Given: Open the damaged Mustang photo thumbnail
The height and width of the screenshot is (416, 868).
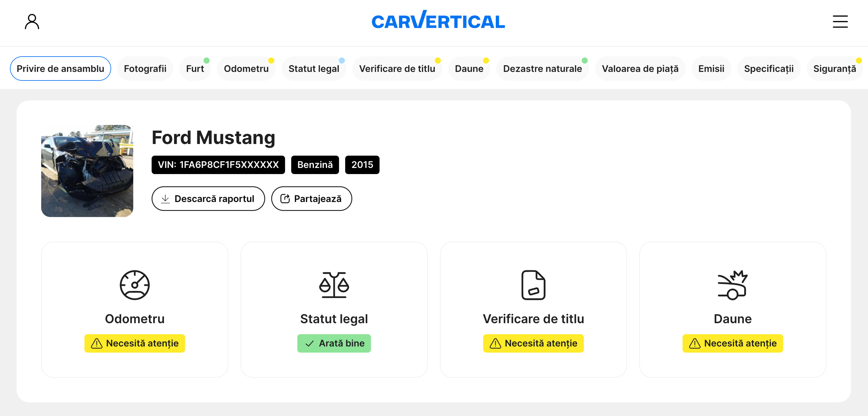Looking at the screenshot, I should click(87, 171).
